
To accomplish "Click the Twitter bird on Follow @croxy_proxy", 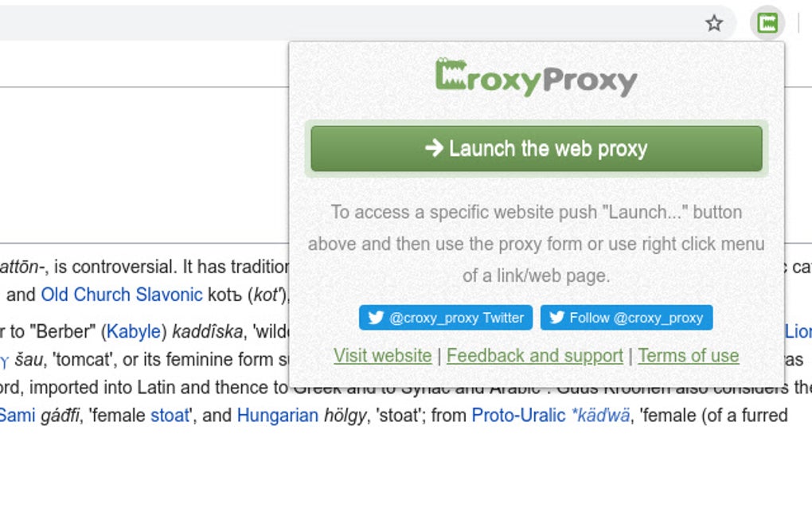I will tap(557, 318).
